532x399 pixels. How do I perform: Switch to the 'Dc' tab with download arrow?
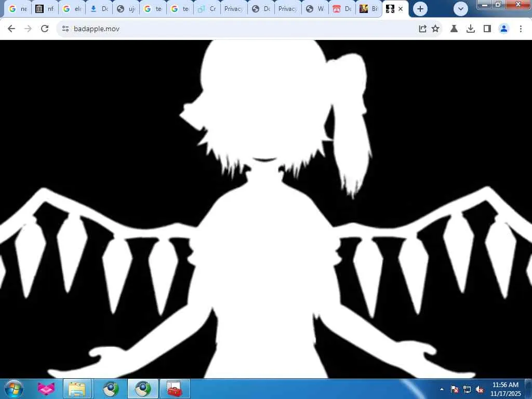click(x=99, y=9)
